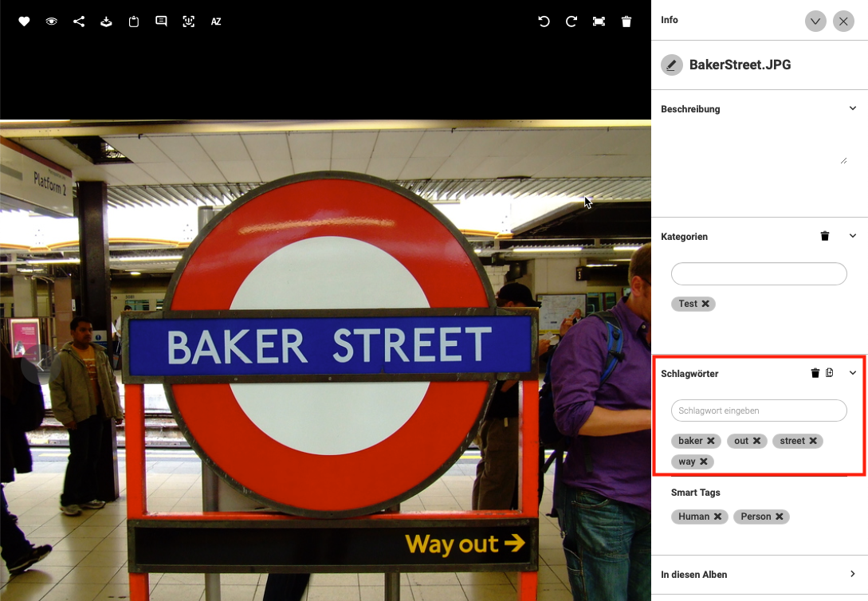Select the street keyword label
Screen dimensions: 868x601
(x=792, y=441)
